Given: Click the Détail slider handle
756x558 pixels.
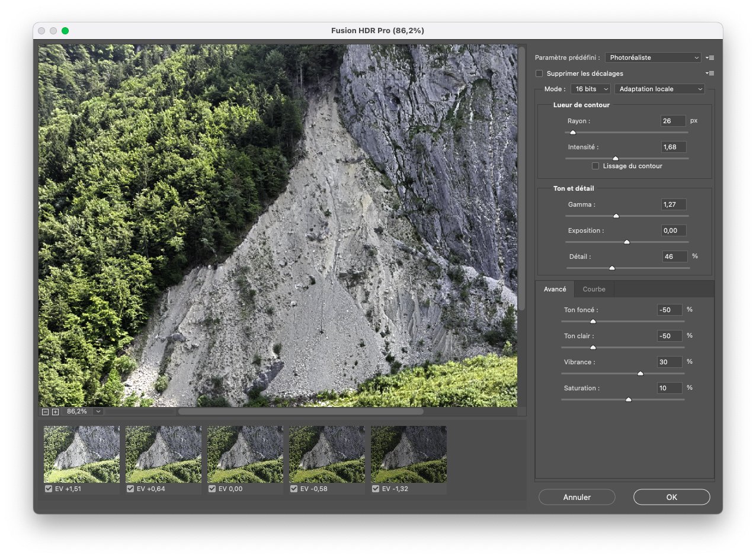Looking at the screenshot, I should 612,268.
